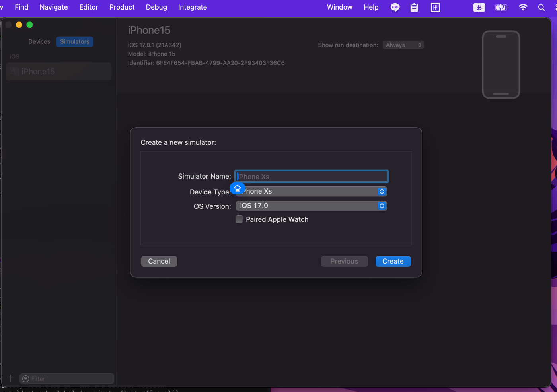
Task: Open the Find menu
Action: [21, 7]
